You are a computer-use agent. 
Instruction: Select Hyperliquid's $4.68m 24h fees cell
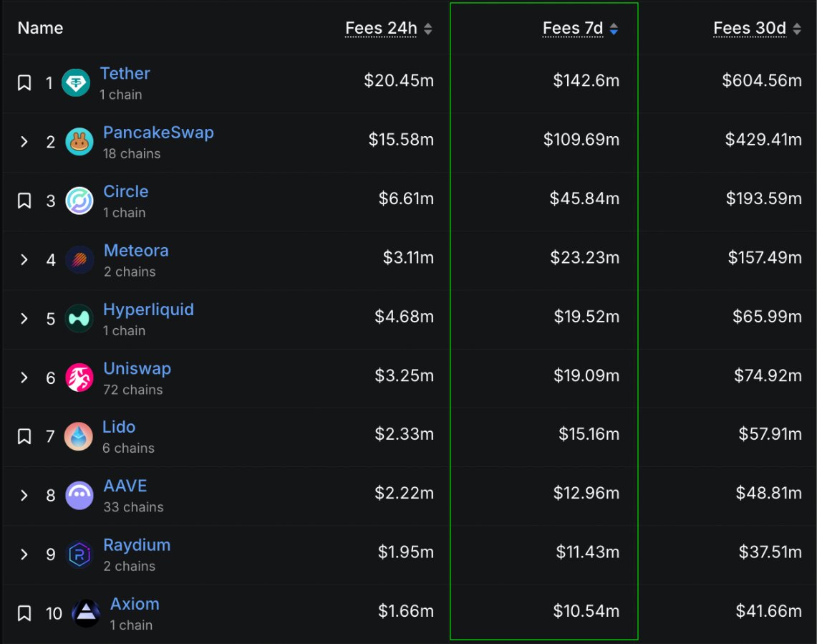[x=405, y=316]
